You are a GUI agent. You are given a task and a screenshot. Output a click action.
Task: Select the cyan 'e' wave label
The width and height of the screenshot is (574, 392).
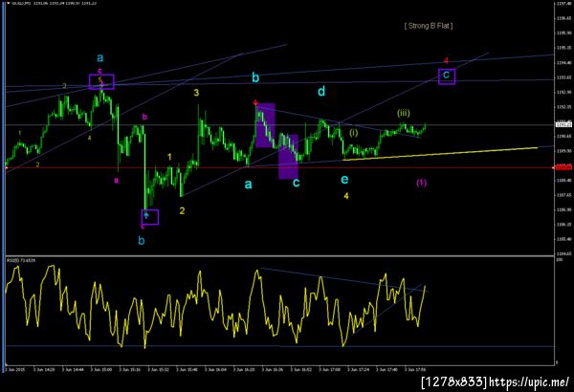pos(344,180)
